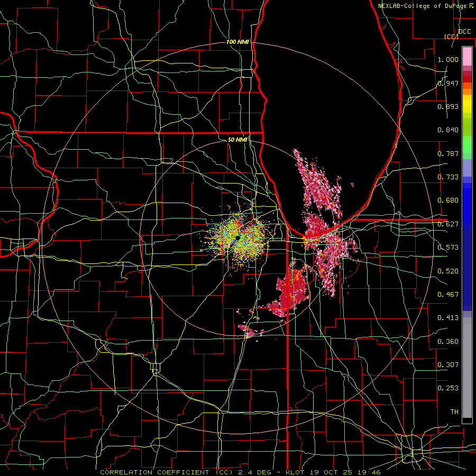Pick the bright green color on the scale
476x476 pixels.
coord(467,144)
